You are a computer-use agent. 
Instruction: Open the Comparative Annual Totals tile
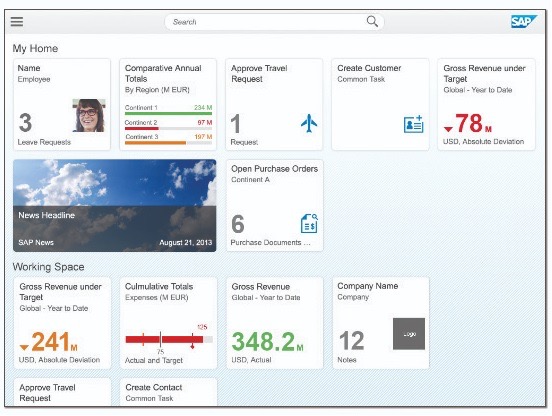[168, 105]
